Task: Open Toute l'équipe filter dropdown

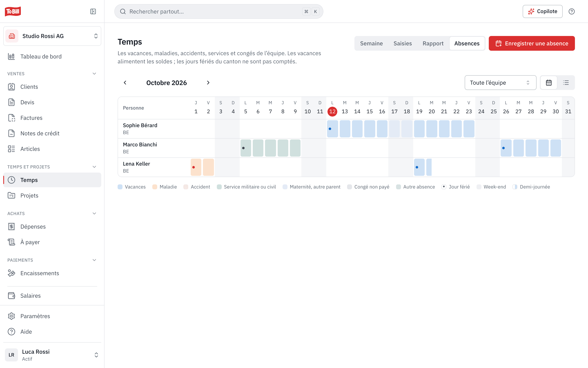Action: (500, 83)
